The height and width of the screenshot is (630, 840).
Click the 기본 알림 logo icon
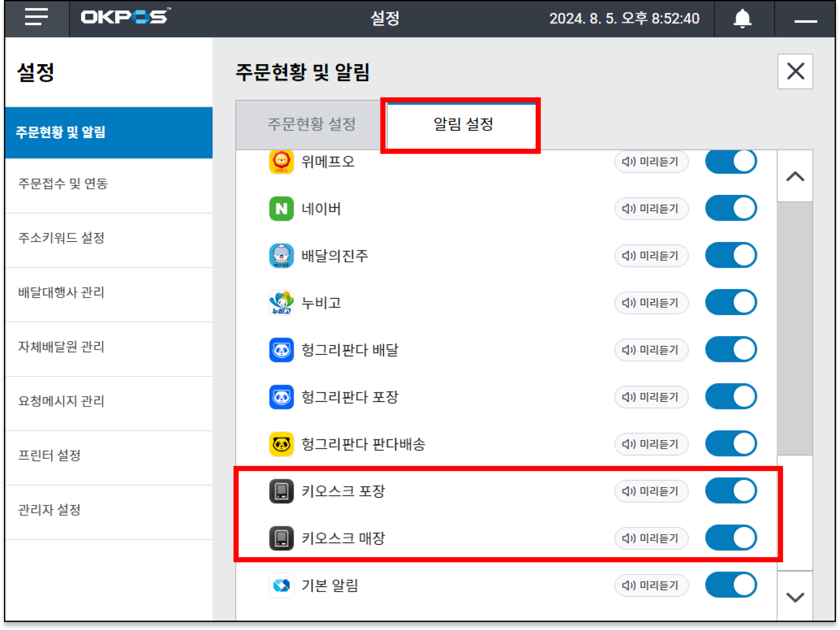coord(281,585)
